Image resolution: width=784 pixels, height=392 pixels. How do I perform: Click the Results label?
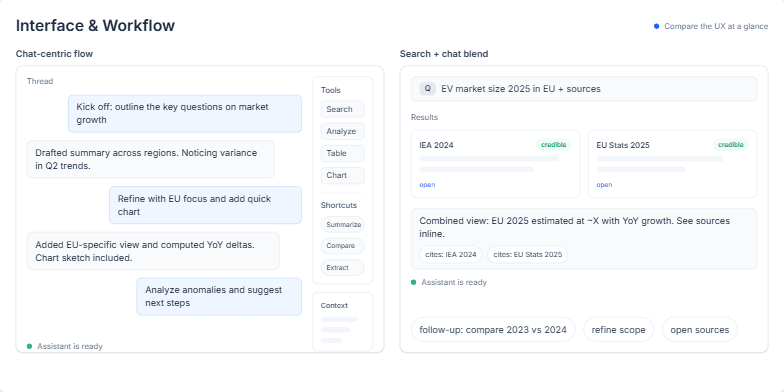(x=424, y=117)
